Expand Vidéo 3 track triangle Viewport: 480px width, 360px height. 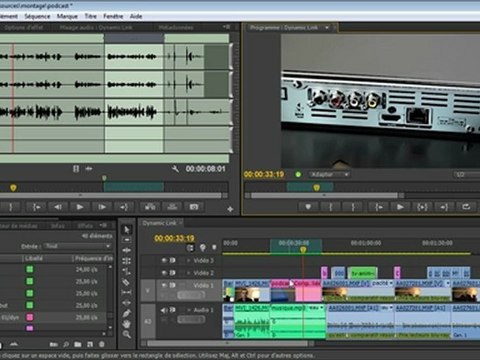click(188, 260)
